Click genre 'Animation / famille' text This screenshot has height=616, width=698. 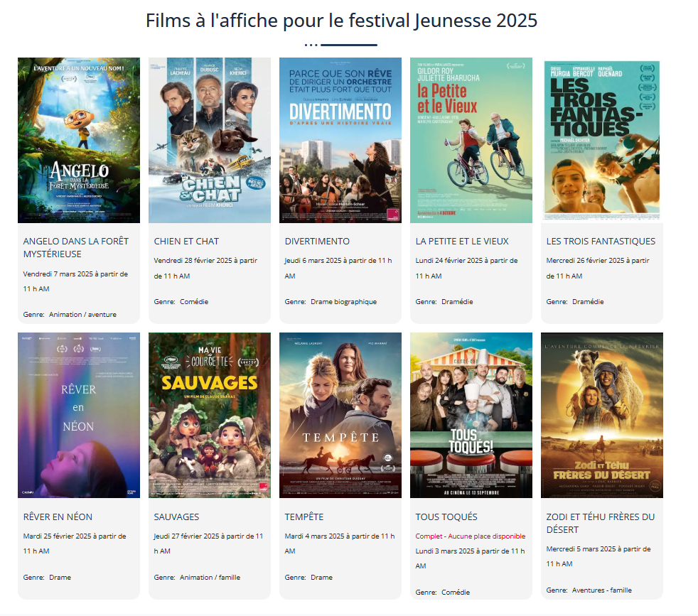(210, 577)
